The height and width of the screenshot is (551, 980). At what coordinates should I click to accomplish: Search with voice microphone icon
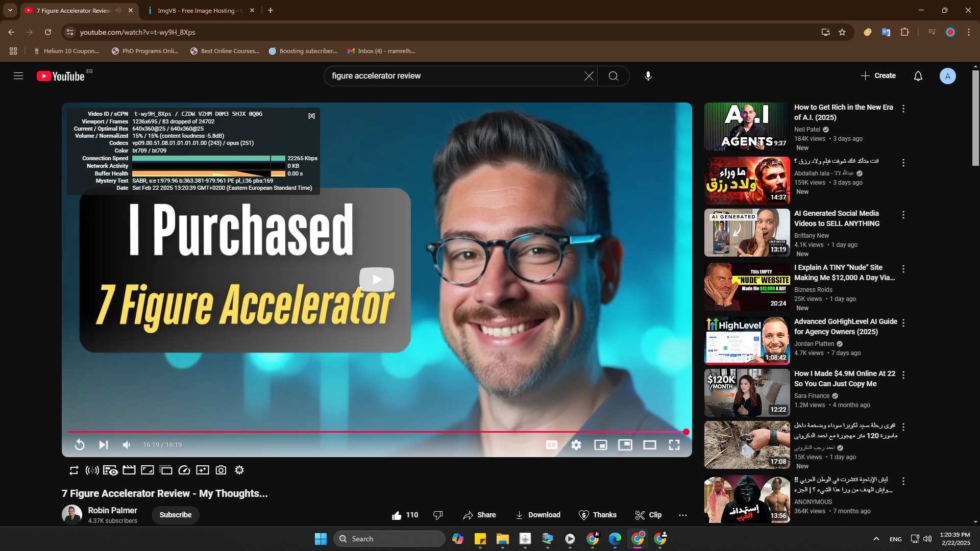(x=648, y=76)
